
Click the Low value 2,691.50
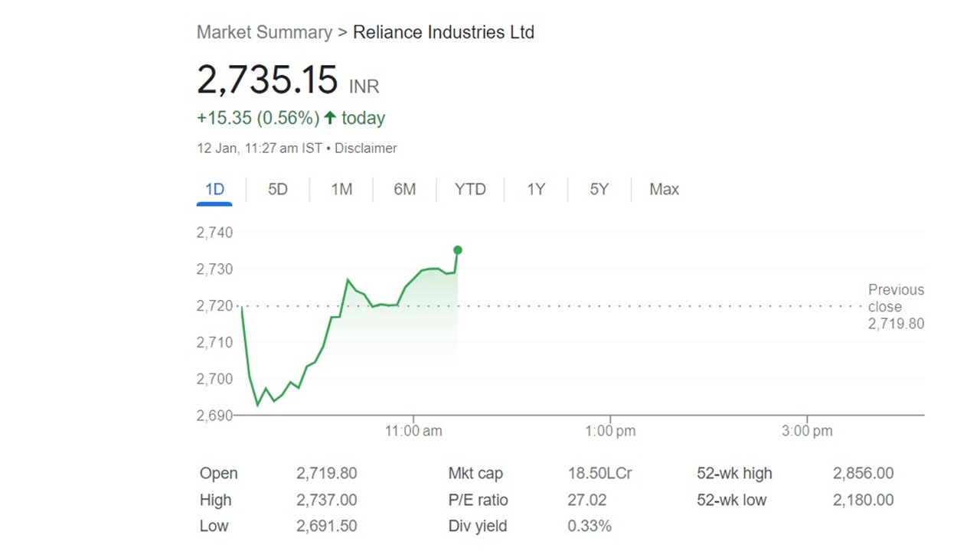[327, 527]
